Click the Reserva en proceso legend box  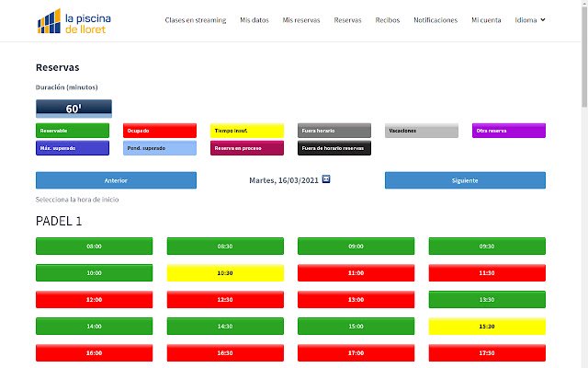247,148
